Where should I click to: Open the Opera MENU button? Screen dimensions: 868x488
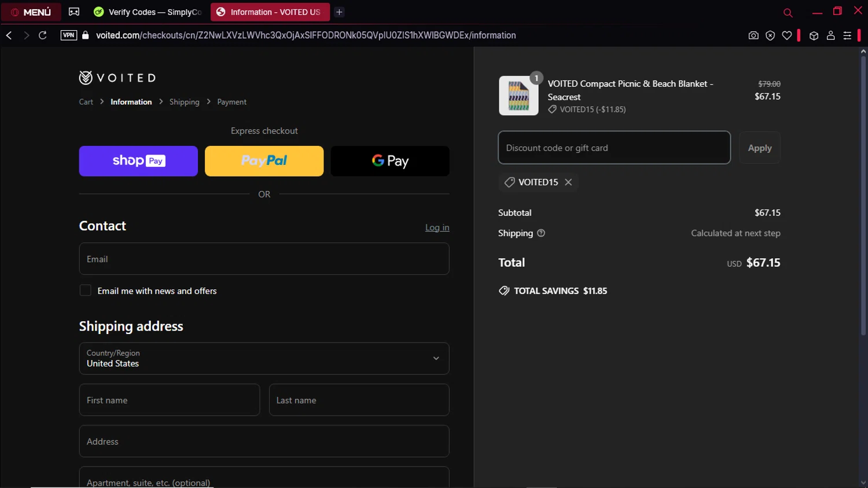coord(31,12)
